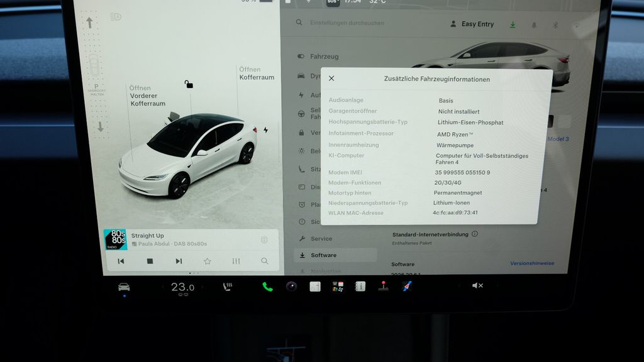
Task: Tap the AMD Ryzen processor entry
Action: (x=455, y=134)
